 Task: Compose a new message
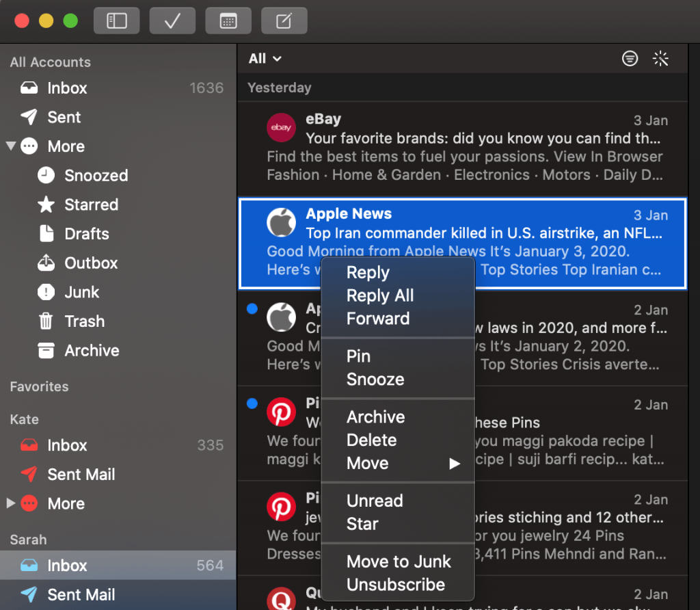(x=284, y=21)
